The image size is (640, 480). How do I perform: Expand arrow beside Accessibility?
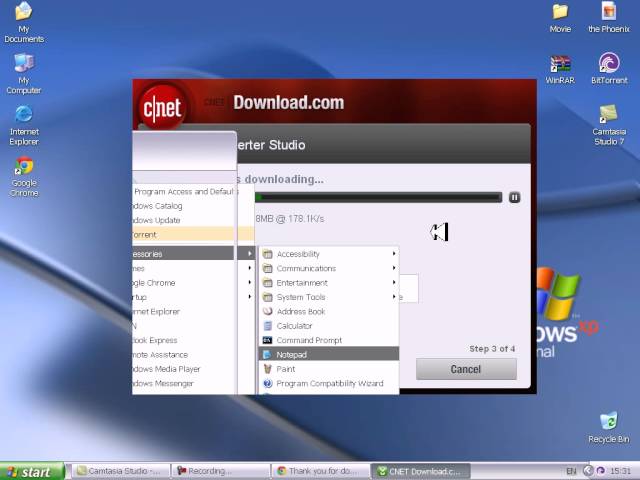[394, 254]
